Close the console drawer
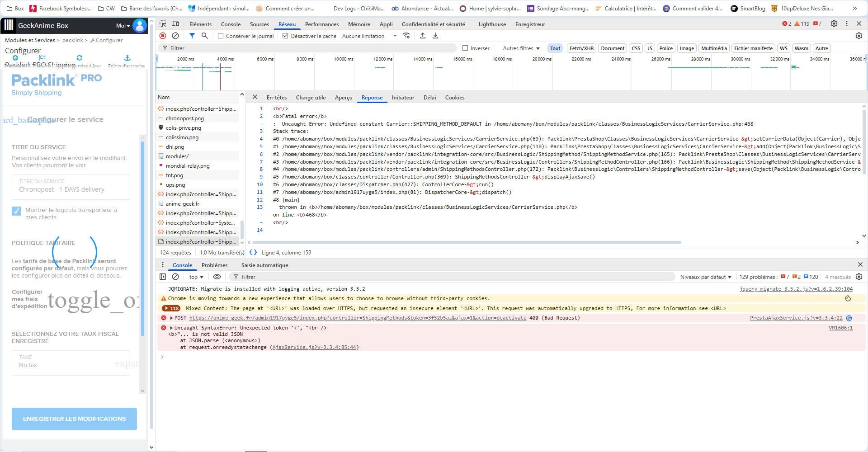This screenshot has height=452, width=868. (860, 264)
